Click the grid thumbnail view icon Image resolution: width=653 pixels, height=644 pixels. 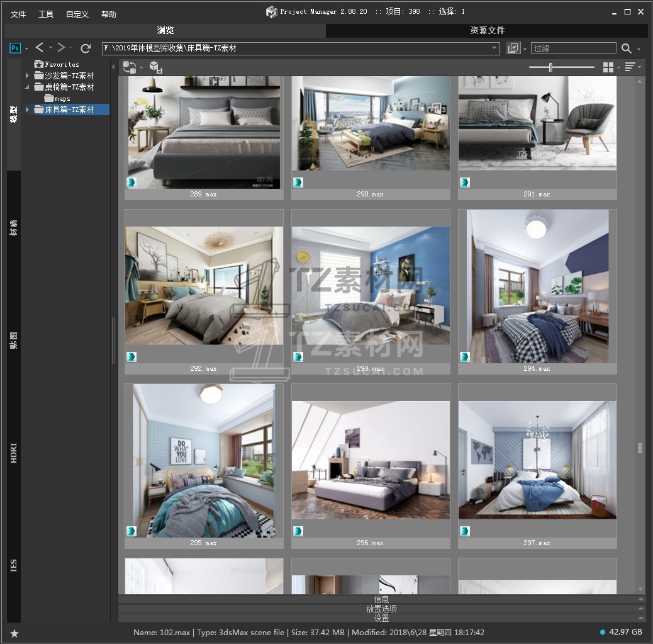tap(608, 67)
